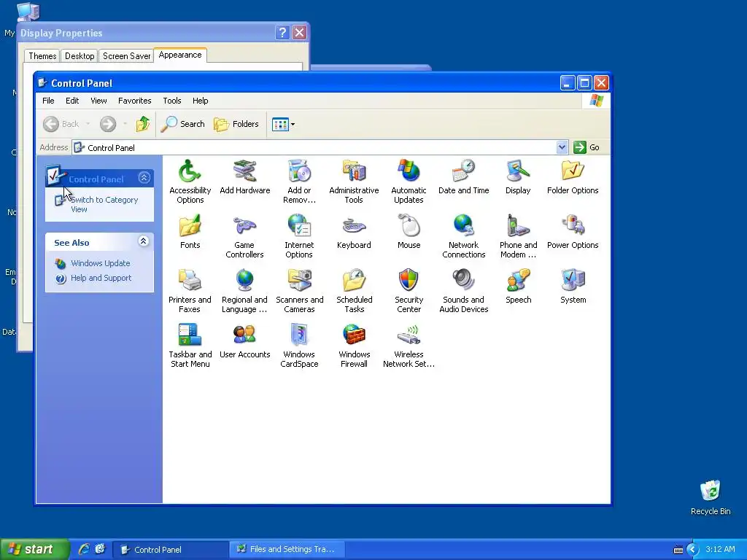The image size is (747, 560).
Task: Expand hidden tray icons arrow
Action: point(692,550)
